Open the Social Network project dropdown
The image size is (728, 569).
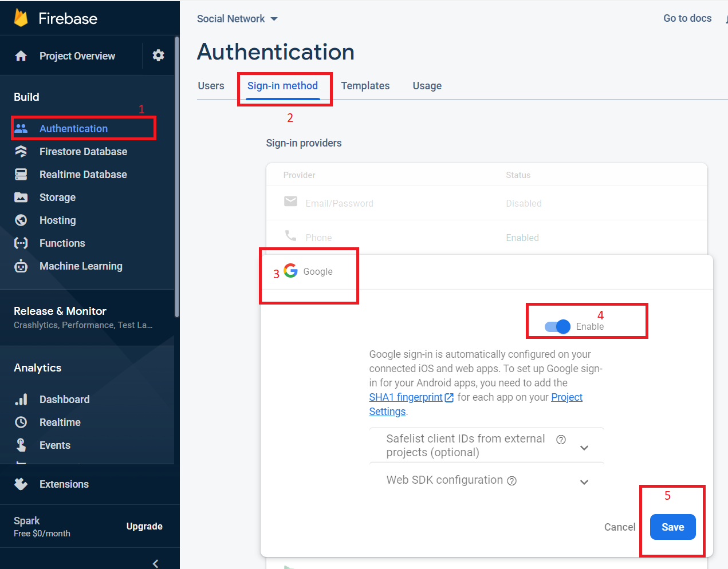237,18
